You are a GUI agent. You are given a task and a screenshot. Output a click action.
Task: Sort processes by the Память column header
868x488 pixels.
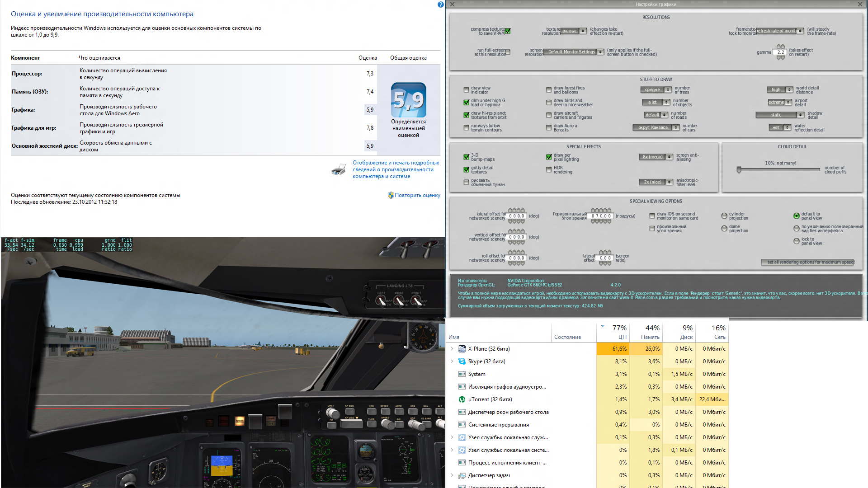point(646,333)
